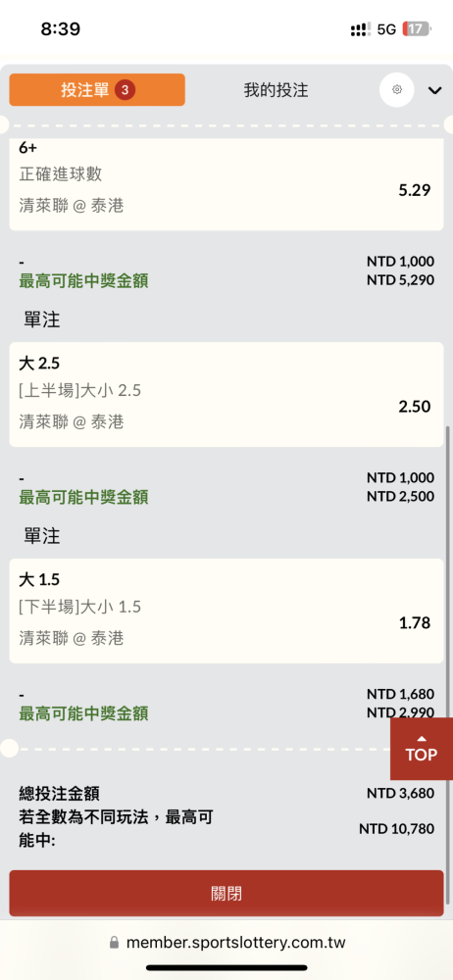Viewport: 453px width, 980px height.
Task: Collapse the bet slip with chevron arrow
Action: tap(434, 90)
